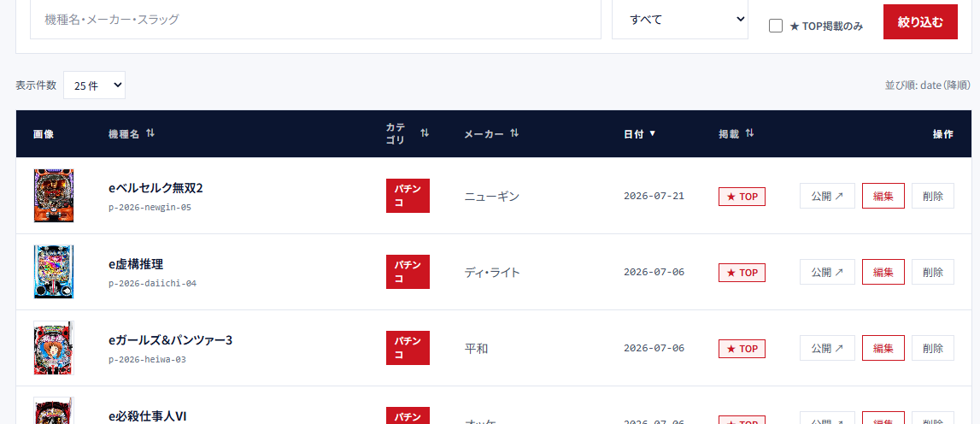
Task: Sort by カテゴリ column arrows
Action: point(425,133)
